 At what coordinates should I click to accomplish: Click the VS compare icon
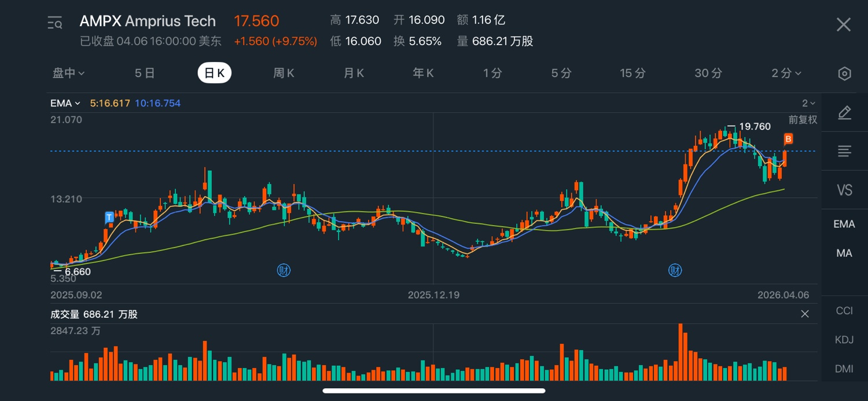(x=844, y=190)
